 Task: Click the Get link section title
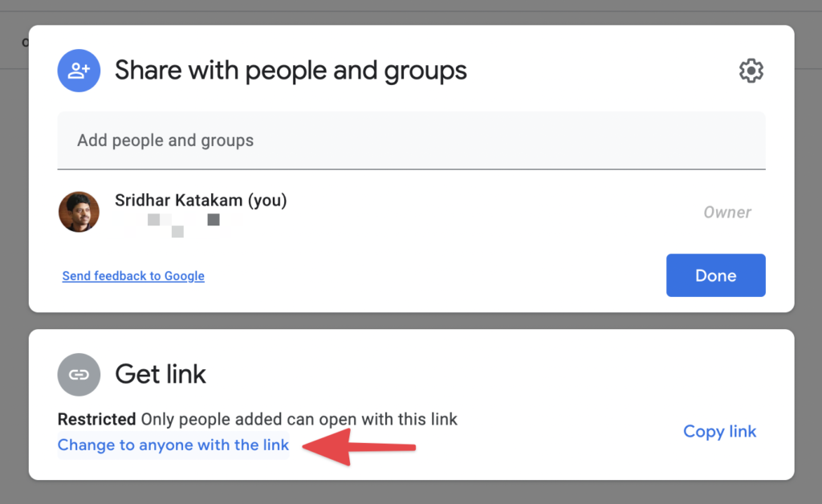pos(161,374)
